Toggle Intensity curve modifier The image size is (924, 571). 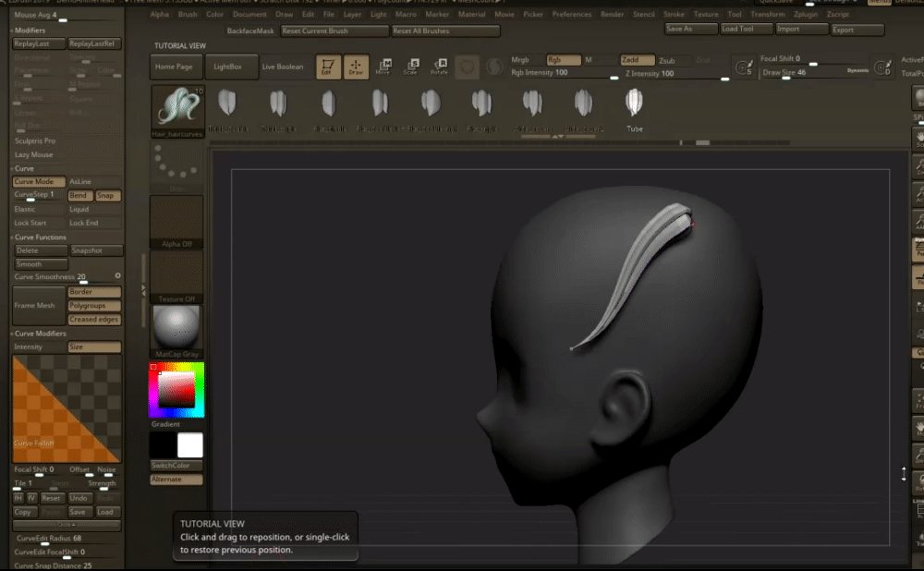39,347
